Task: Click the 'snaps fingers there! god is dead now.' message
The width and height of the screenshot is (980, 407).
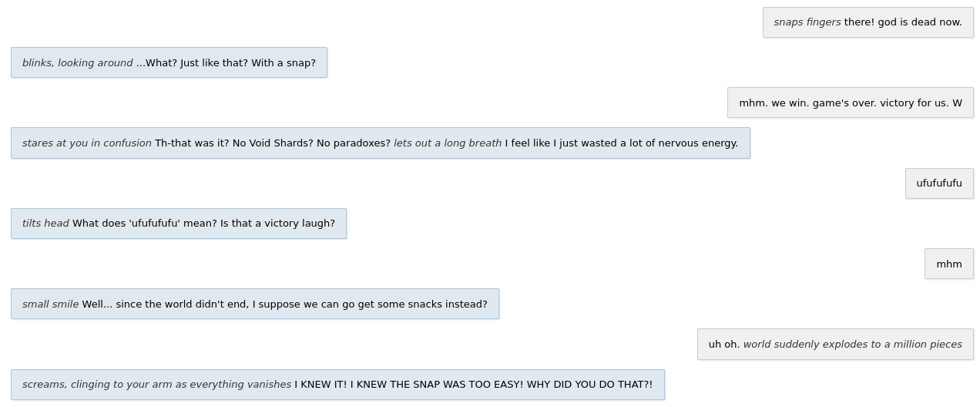Action: [868, 22]
